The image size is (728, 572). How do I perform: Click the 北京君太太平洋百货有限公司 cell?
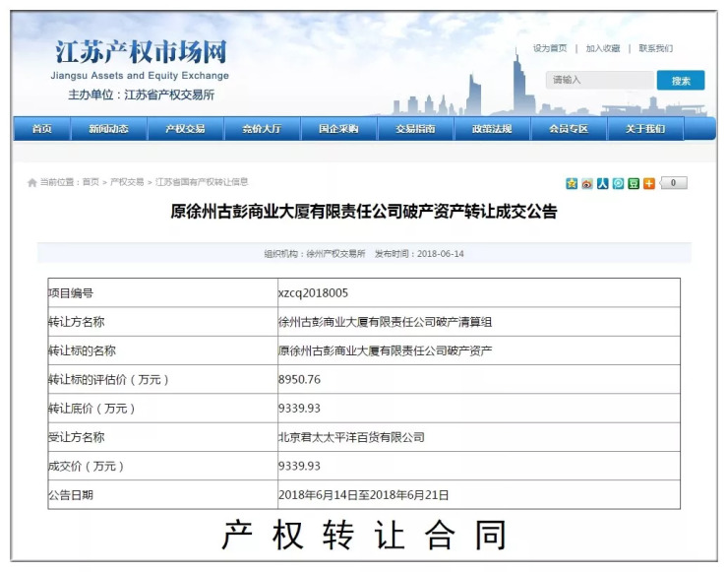coord(479,437)
